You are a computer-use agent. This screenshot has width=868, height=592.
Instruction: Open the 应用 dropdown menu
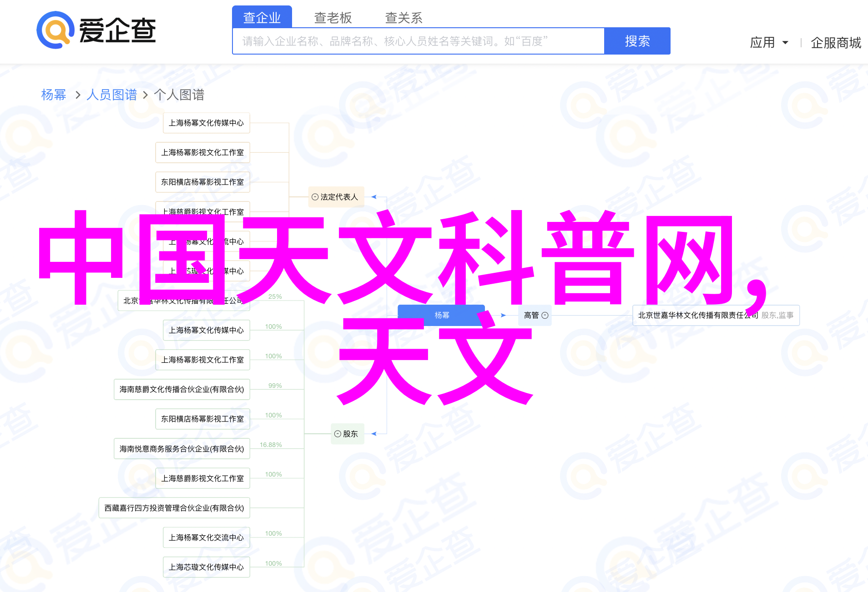click(769, 43)
